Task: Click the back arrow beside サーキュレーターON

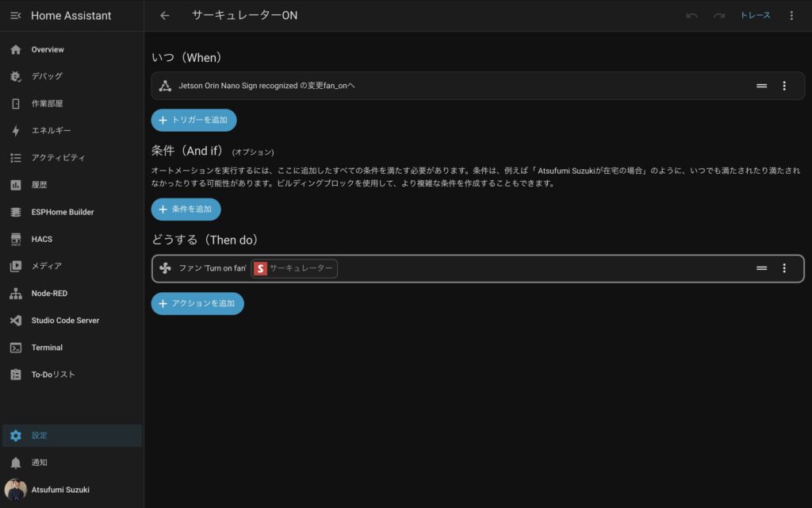Action: 164,16
